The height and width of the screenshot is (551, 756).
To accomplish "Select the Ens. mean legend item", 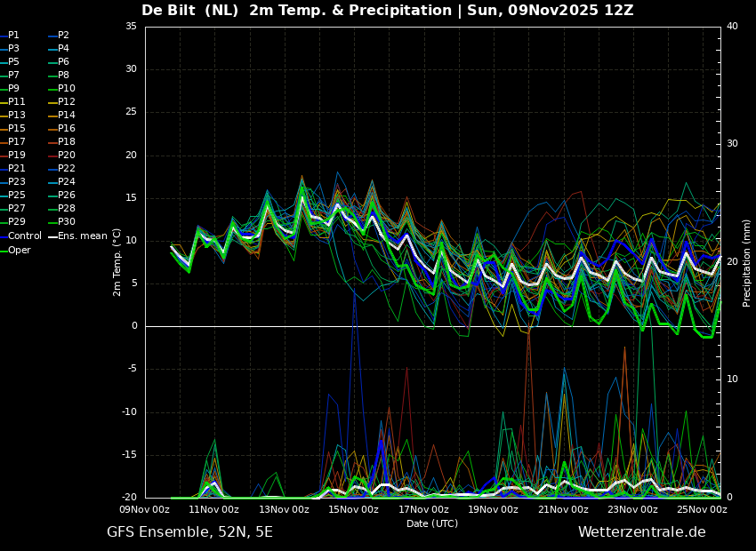I will [77, 236].
